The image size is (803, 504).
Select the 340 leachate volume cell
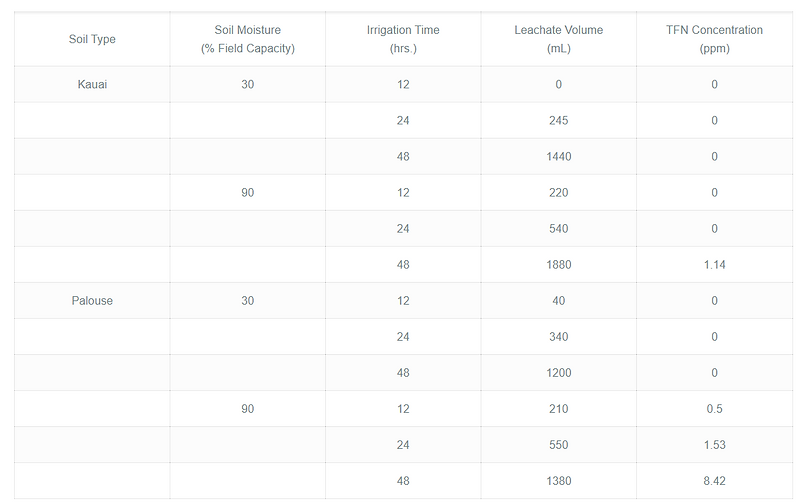click(x=558, y=336)
